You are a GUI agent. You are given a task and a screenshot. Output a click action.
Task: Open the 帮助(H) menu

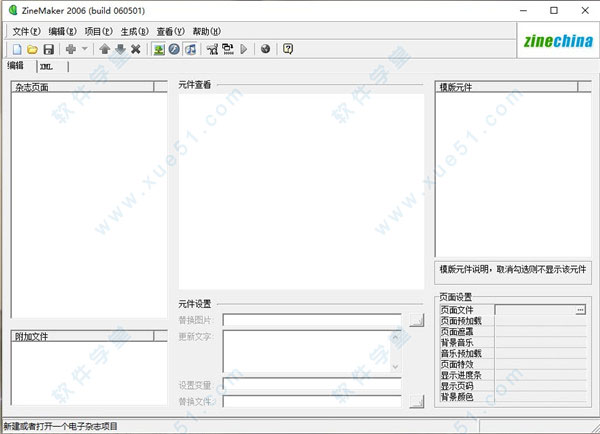coord(206,31)
